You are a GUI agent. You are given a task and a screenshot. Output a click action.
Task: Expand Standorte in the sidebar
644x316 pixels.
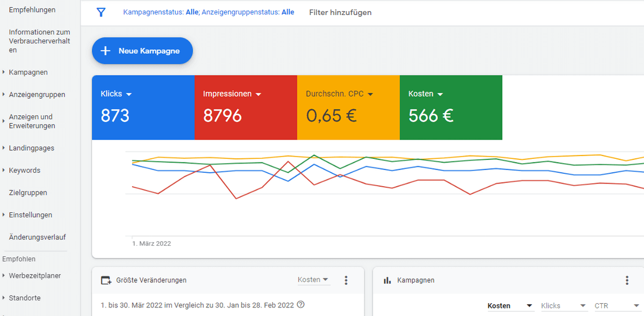pos(4,298)
